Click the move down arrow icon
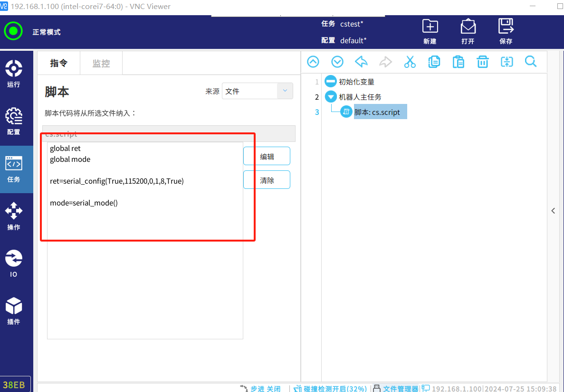This screenshot has width=564, height=392. pos(337,62)
